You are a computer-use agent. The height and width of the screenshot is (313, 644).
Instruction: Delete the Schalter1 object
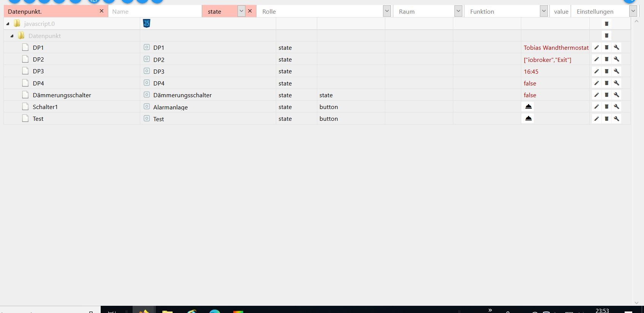(x=606, y=107)
